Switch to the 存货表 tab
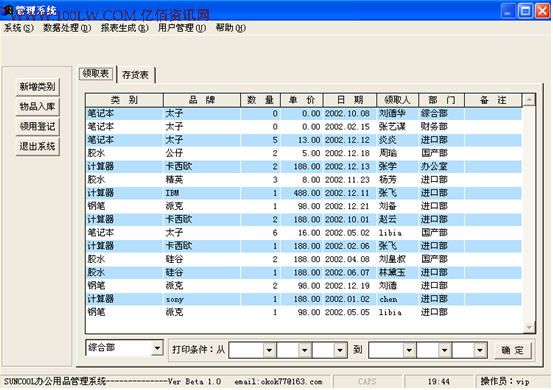 click(x=135, y=75)
